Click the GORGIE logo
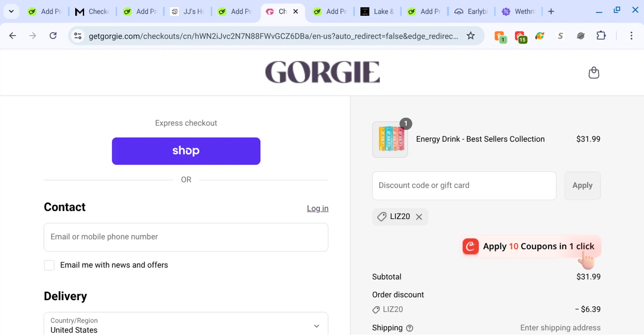The height and width of the screenshot is (335, 644). point(322,72)
